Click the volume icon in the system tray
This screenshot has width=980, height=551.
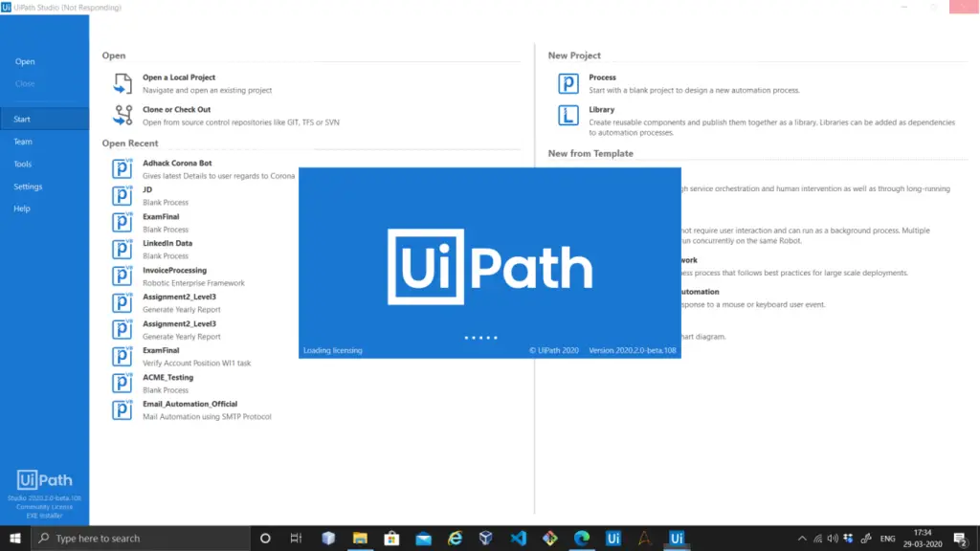tap(833, 539)
